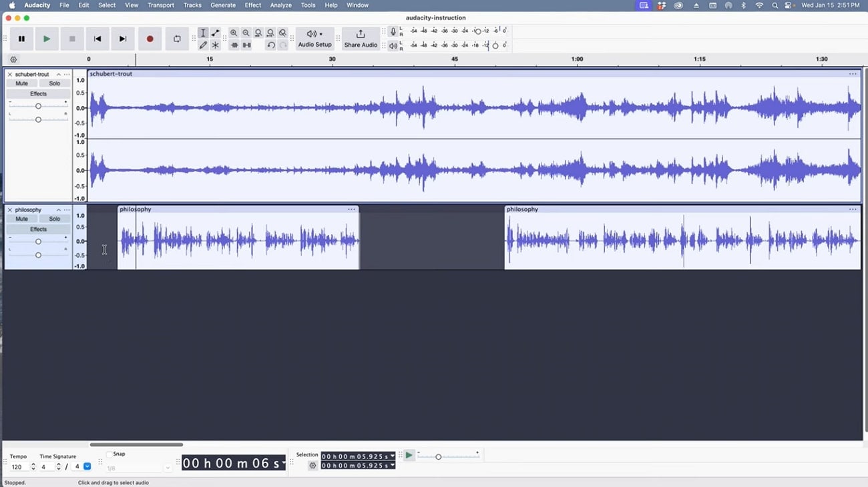Close the philosophy track
868x487 pixels.
pyautogui.click(x=9, y=209)
